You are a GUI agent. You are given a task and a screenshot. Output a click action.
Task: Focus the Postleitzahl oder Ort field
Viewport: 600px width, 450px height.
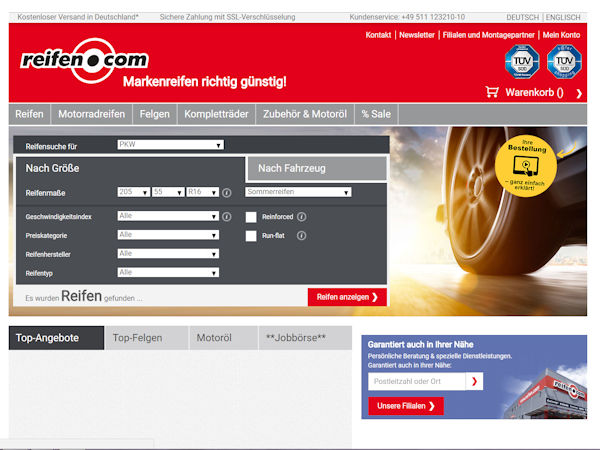click(x=417, y=381)
